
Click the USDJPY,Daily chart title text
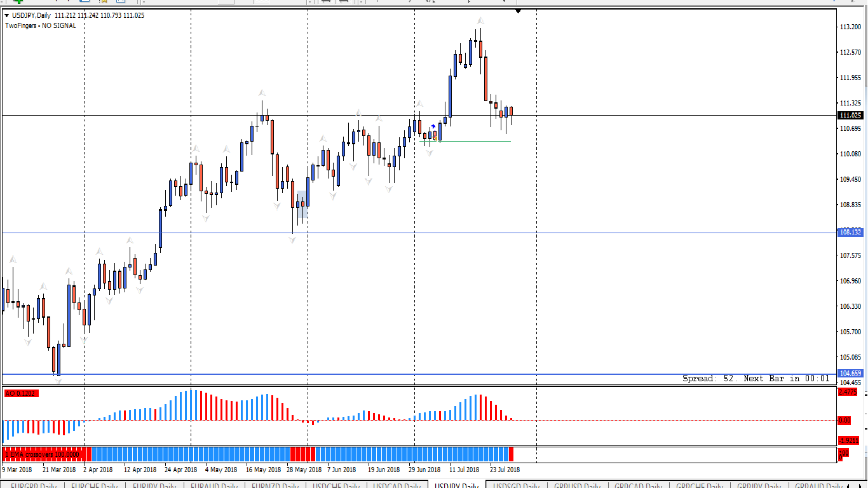32,15
